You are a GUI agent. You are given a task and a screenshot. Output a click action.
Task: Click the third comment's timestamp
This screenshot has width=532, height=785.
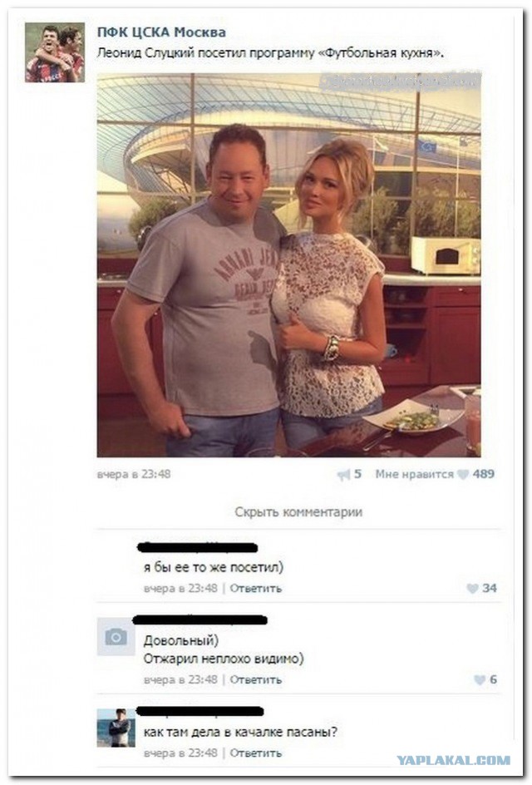[180, 753]
